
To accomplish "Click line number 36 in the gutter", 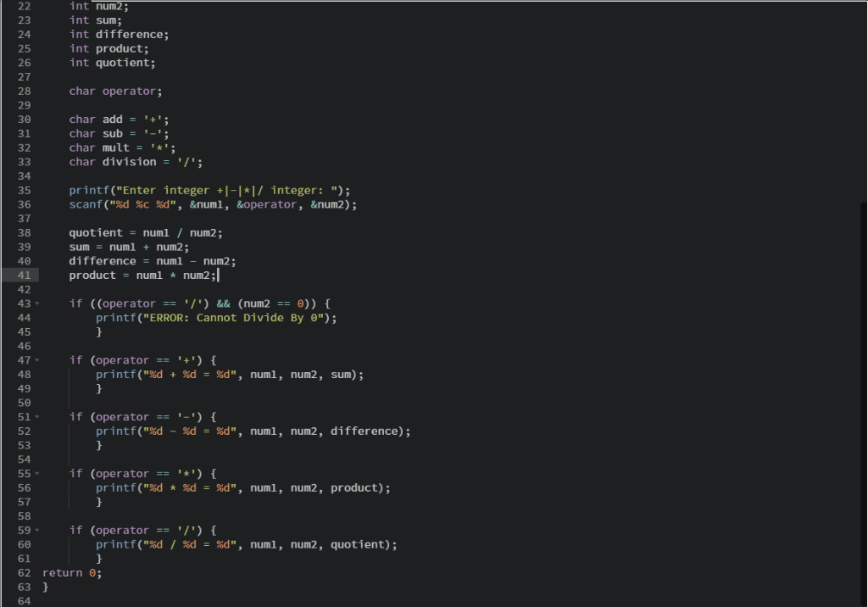I will (24, 204).
